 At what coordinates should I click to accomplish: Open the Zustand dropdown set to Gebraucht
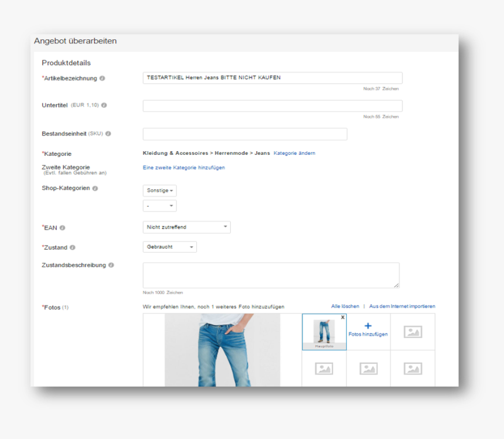170,247
